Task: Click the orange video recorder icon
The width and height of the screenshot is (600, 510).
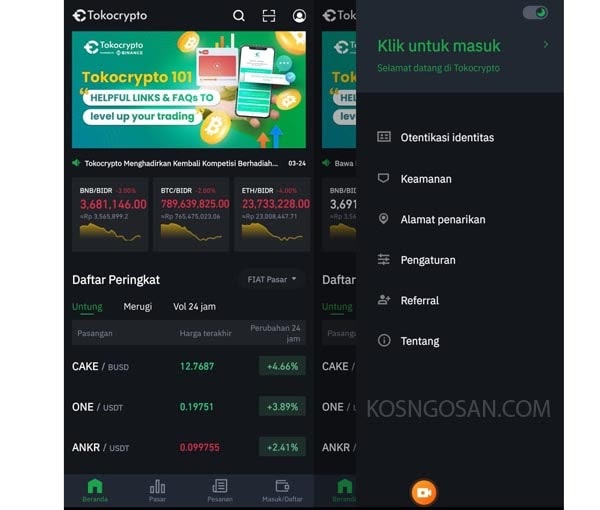Action: coord(424,492)
